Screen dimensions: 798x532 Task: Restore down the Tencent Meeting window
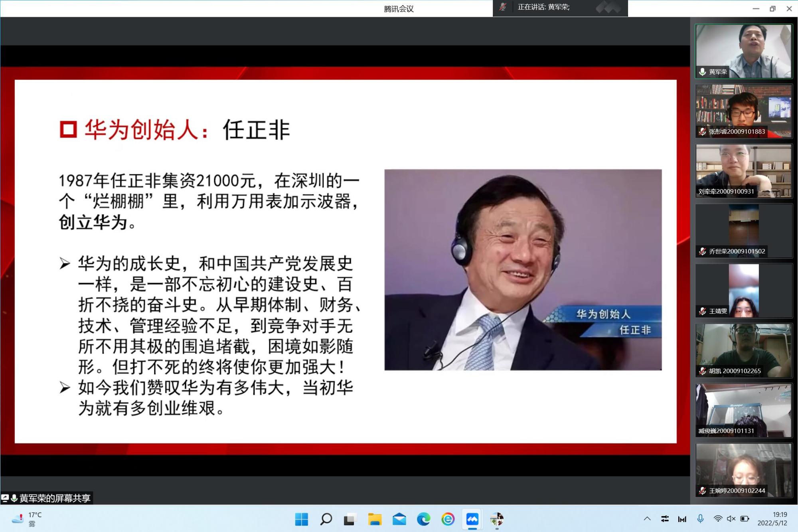pos(772,9)
